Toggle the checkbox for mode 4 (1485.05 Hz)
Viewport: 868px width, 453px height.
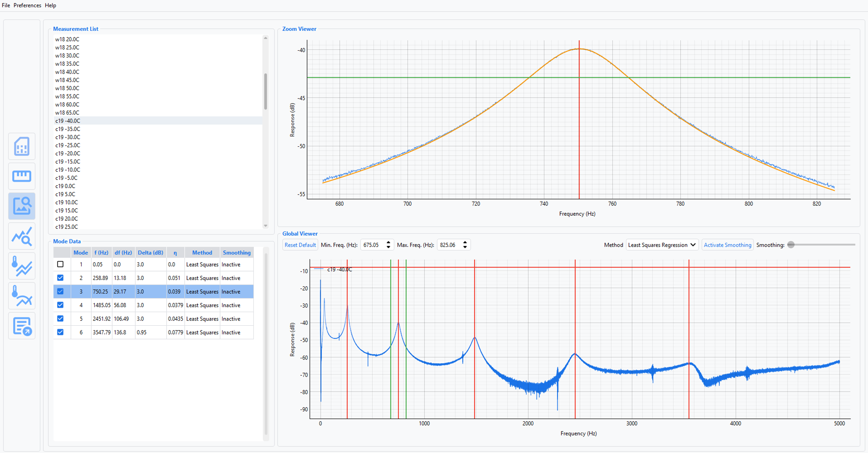click(x=60, y=305)
